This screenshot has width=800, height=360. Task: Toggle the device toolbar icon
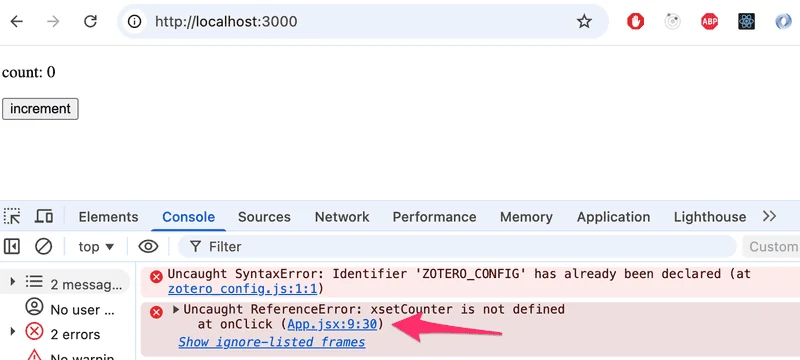[x=44, y=216]
